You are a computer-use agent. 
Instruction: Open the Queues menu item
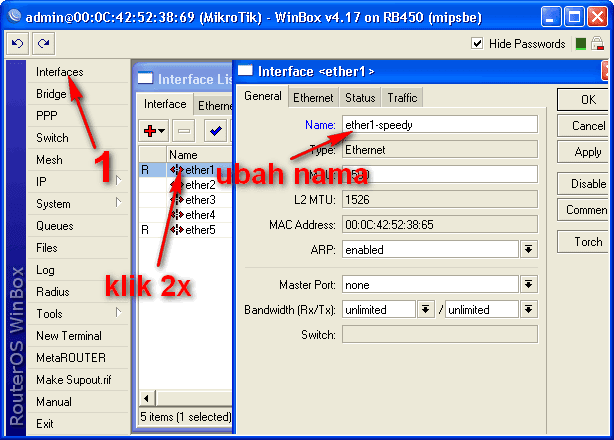coord(78,226)
